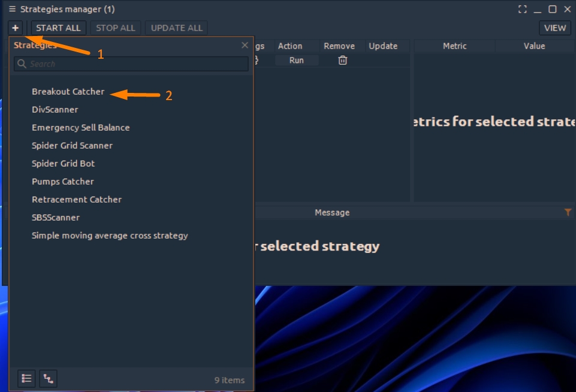
Task: Switch to list view icon in Strategies popup
Action: click(26, 378)
